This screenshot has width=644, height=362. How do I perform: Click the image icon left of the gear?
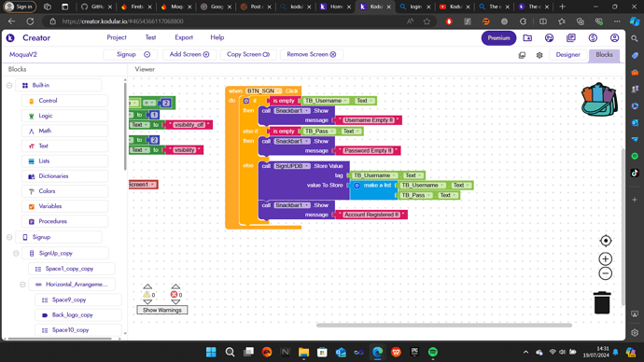point(522,55)
